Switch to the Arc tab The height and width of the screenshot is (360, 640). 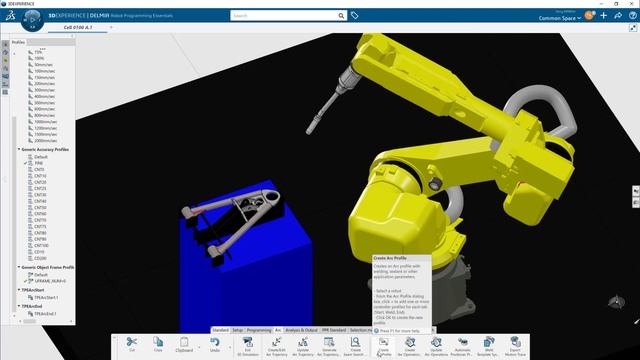pyautogui.click(x=278, y=330)
